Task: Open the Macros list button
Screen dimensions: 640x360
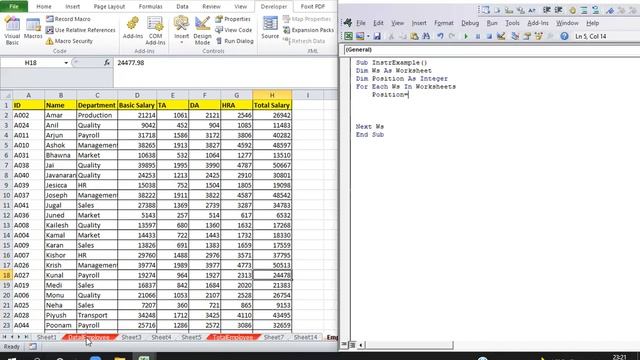Action: (33, 29)
